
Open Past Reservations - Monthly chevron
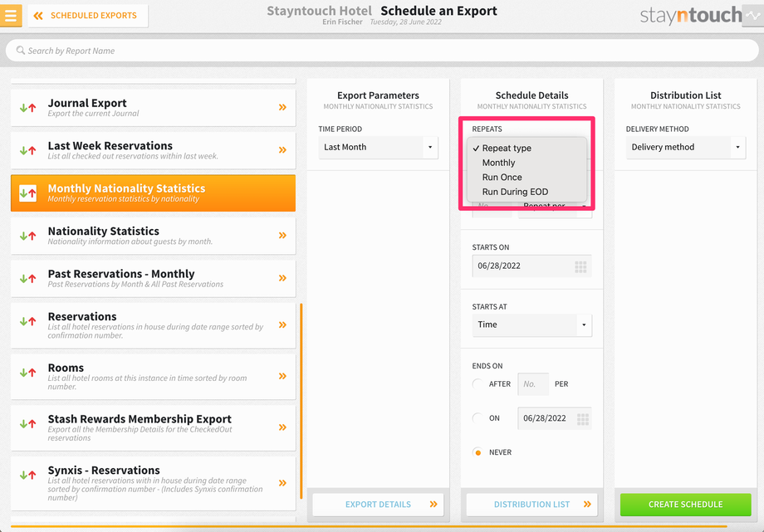click(282, 278)
